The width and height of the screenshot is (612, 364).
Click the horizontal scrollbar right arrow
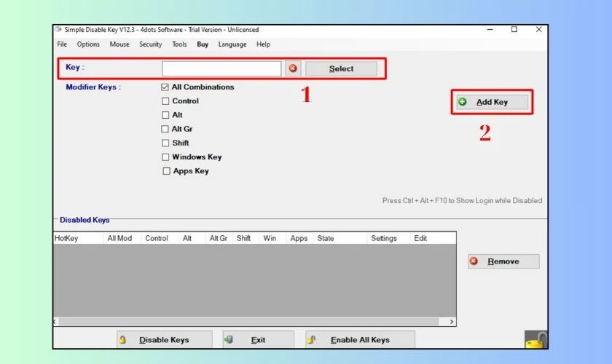click(x=452, y=322)
